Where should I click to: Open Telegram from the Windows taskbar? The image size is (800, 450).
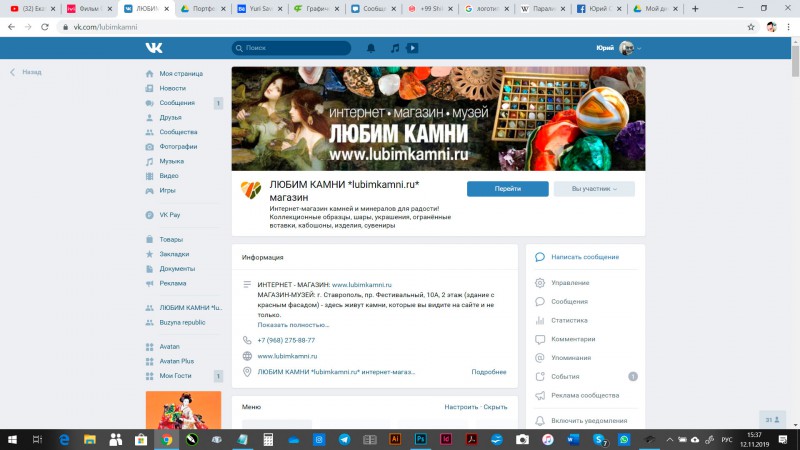[x=344, y=439]
